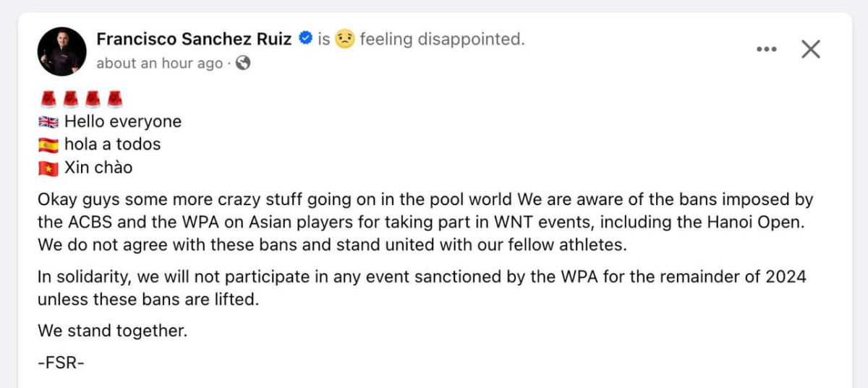Click the "-FSR-" signature text
This screenshot has width=868, height=388.
tap(61, 363)
